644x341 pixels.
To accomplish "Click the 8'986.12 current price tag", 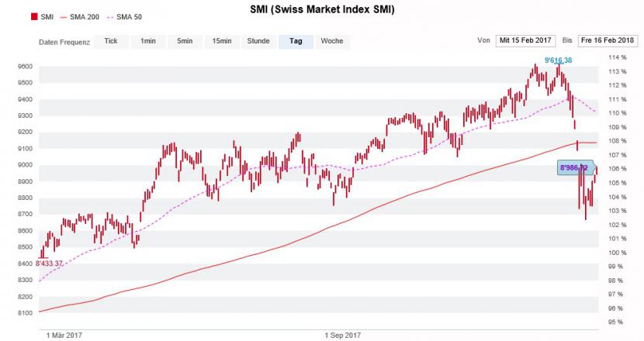I will 574,167.
